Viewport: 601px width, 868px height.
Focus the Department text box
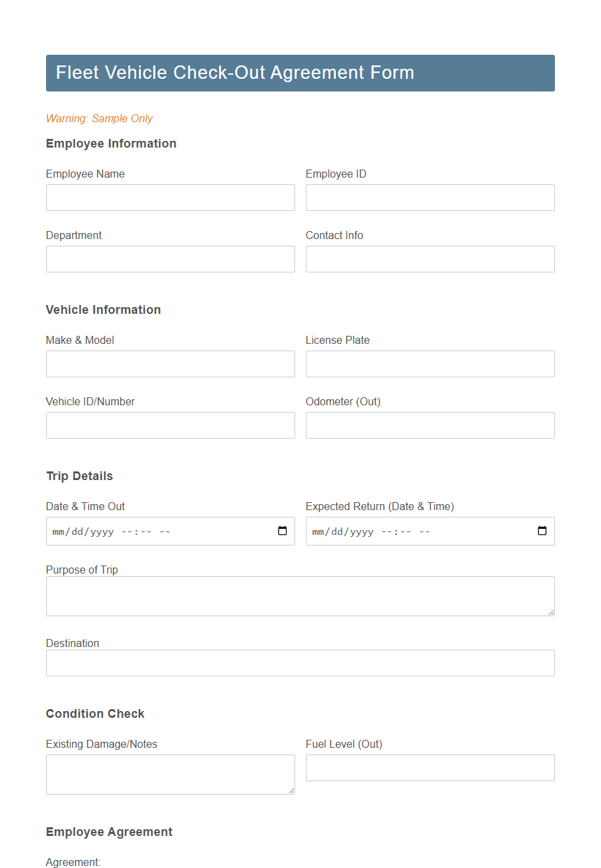pyautogui.click(x=170, y=259)
